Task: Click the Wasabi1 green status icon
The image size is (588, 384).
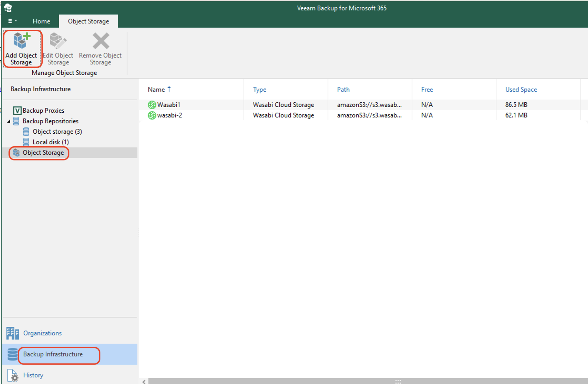Action: (152, 105)
